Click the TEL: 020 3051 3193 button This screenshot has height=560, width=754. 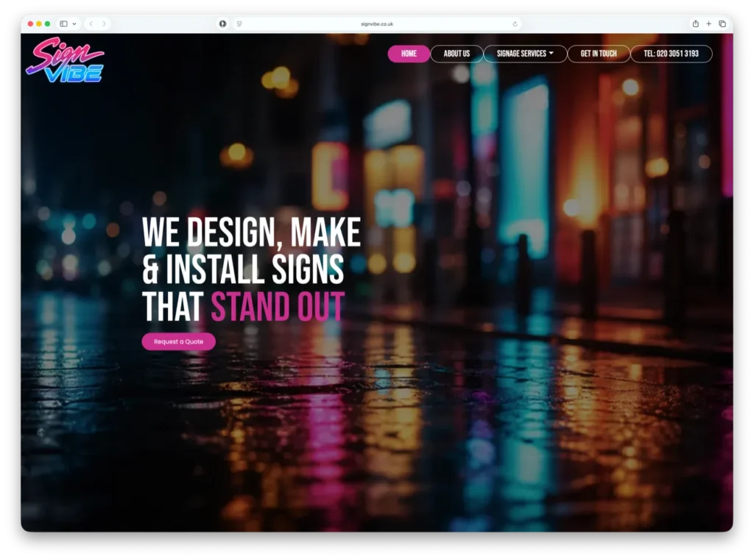(672, 54)
